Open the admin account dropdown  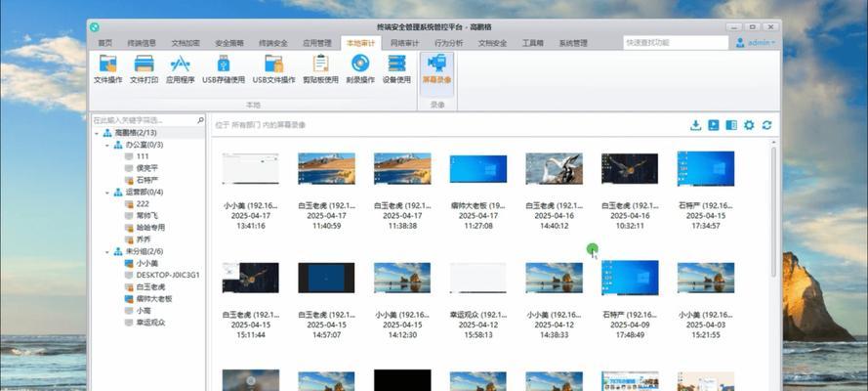[762, 43]
